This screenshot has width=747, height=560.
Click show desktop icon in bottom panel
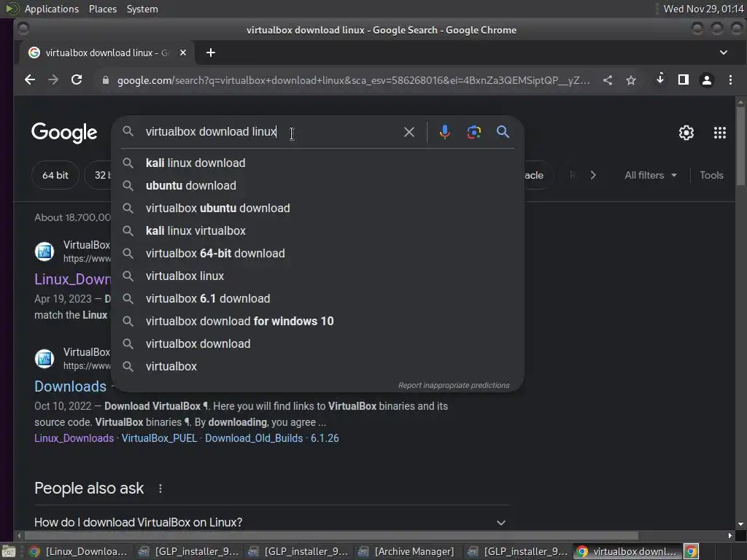coord(9,552)
